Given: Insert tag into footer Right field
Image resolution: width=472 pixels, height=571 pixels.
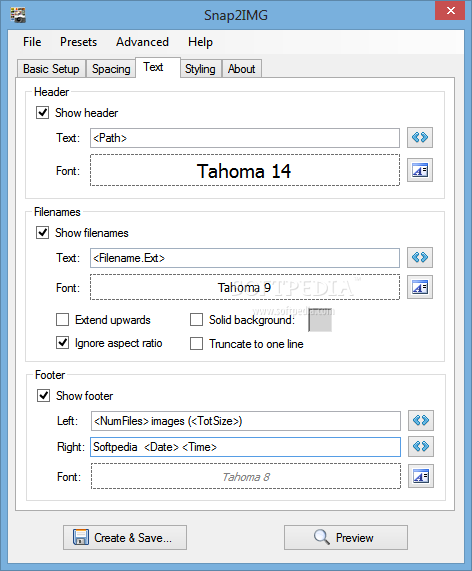Looking at the screenshot, I should (x=421, y=446).
